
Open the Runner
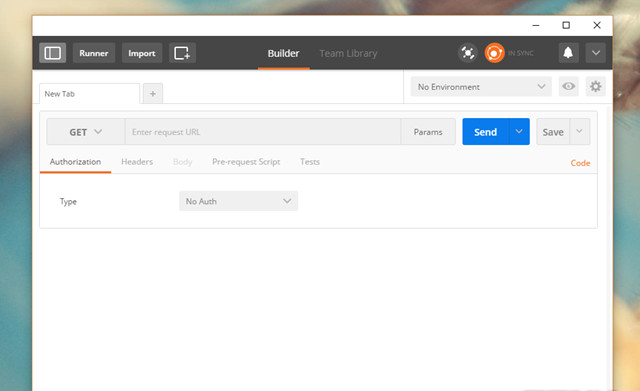[94, 53]
